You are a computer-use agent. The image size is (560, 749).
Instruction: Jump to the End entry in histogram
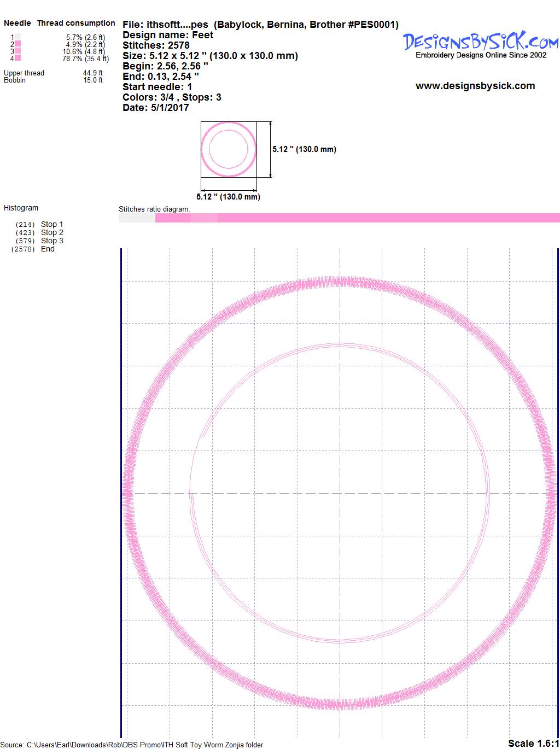point(48,249)
